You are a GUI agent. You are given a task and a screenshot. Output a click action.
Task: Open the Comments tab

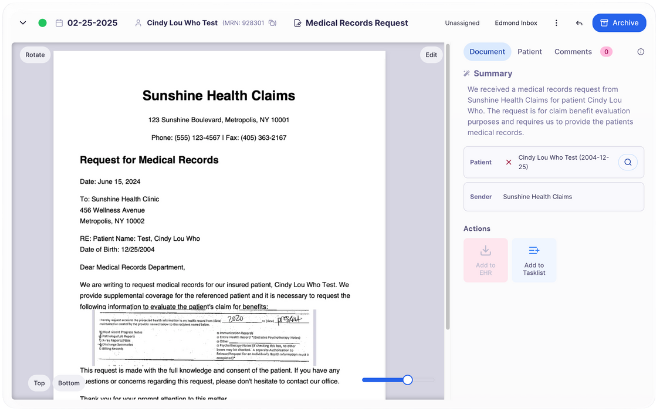tap(573, 51)
